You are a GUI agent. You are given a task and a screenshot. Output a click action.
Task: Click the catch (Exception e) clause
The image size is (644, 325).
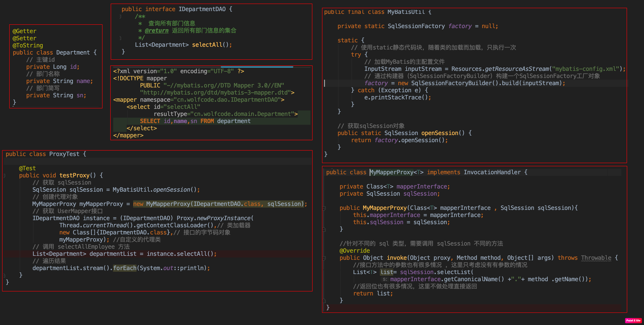392,90
